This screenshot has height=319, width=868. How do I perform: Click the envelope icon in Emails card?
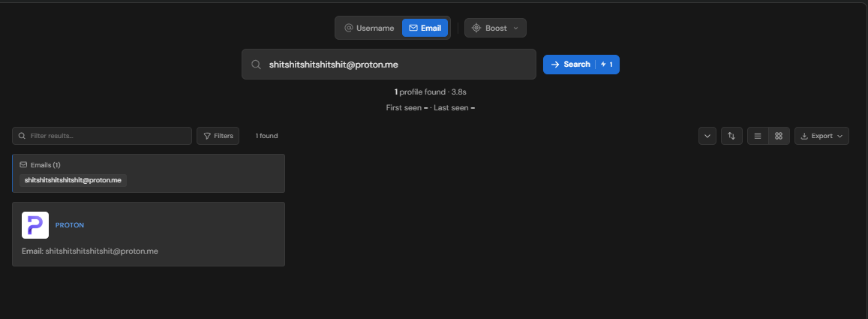click(23, 164)
